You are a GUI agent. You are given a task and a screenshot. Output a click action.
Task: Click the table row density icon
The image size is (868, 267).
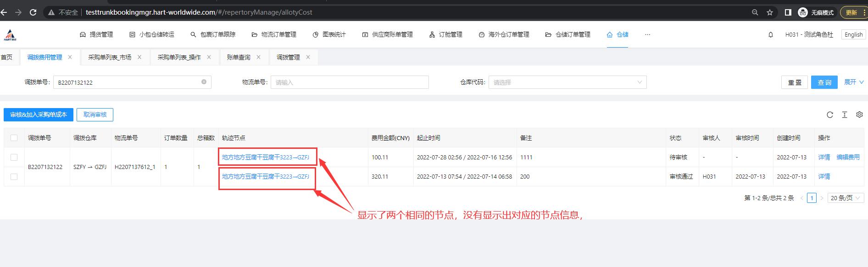coord(845,115)
